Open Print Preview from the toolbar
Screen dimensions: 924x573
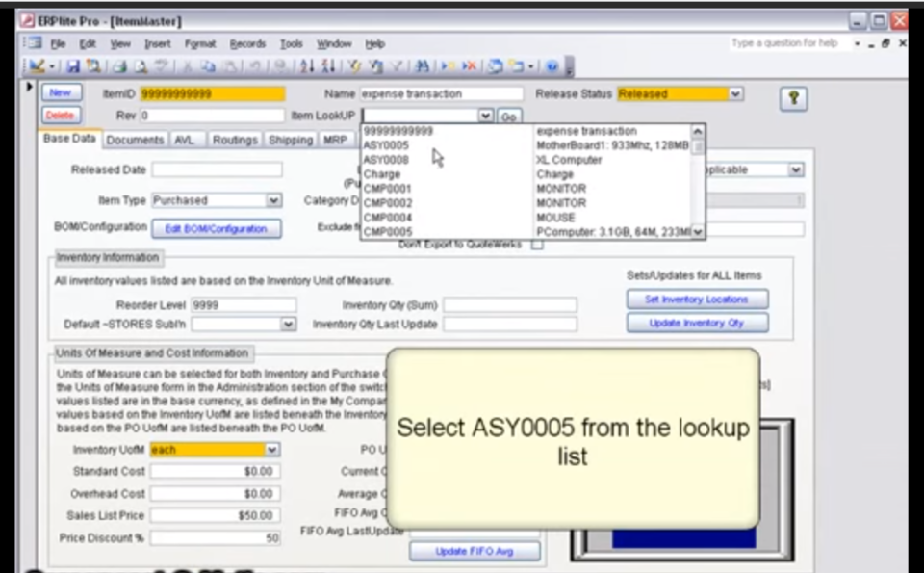tap(141, 66)
